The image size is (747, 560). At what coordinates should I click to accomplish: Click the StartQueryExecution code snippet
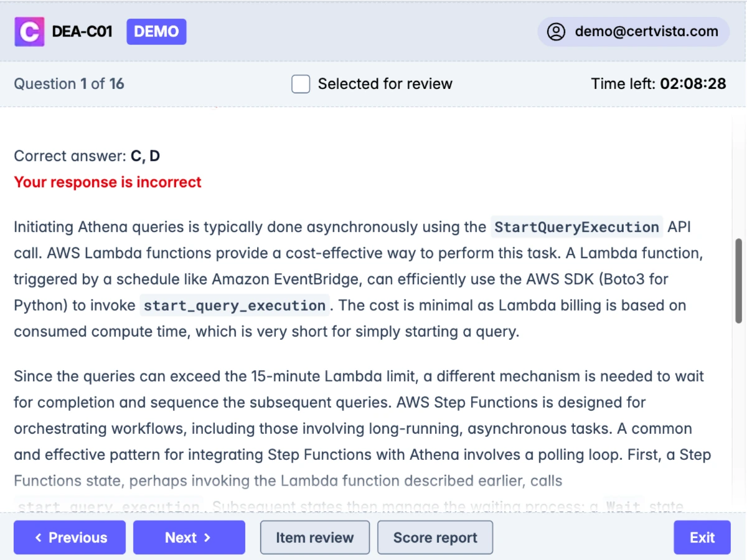click(576, 227)
